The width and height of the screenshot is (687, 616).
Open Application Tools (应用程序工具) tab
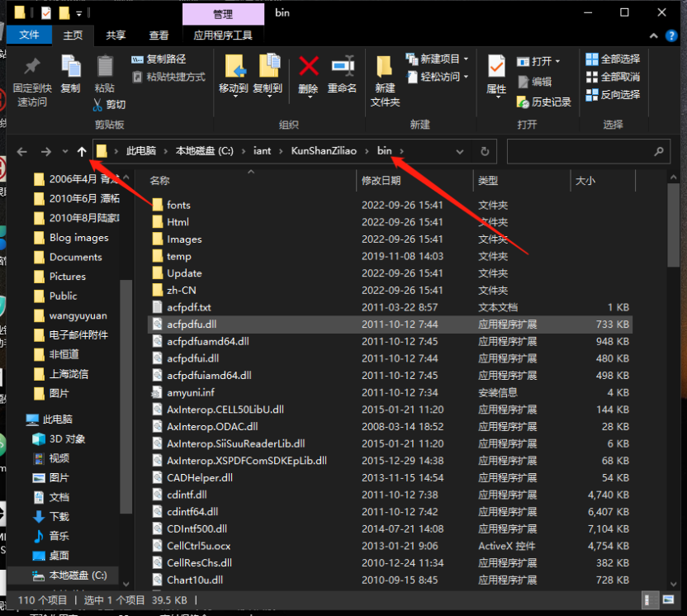[223, 35]
